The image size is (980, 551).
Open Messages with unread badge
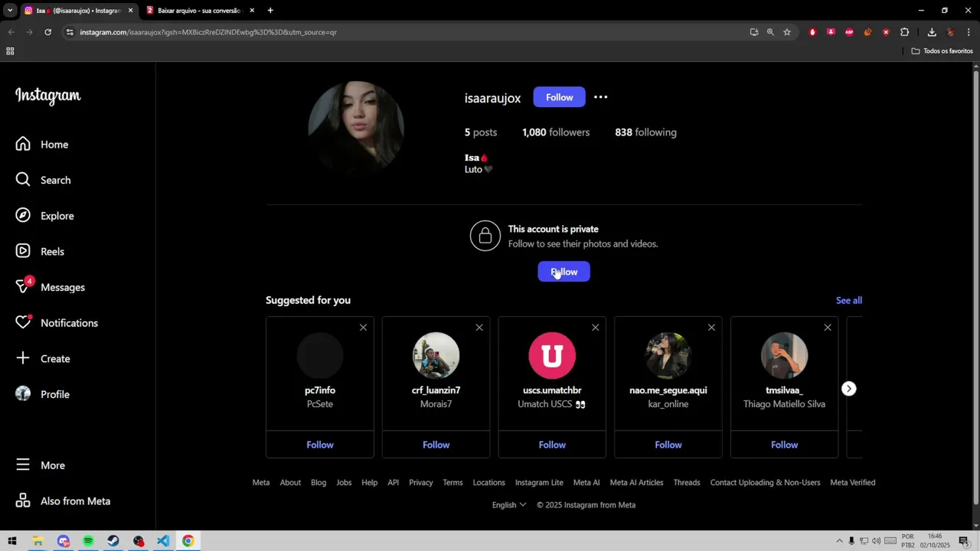pyautogui.click(x=50, y=287)
